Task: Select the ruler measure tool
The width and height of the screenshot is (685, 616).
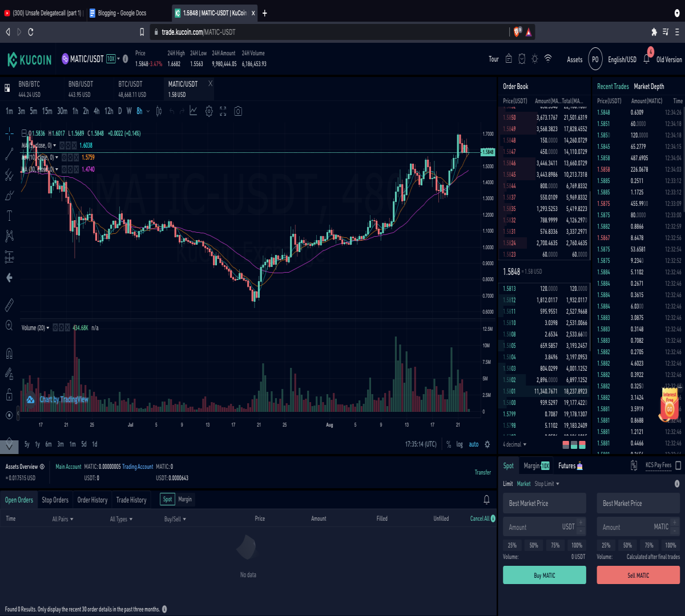Action: (9, 305)
